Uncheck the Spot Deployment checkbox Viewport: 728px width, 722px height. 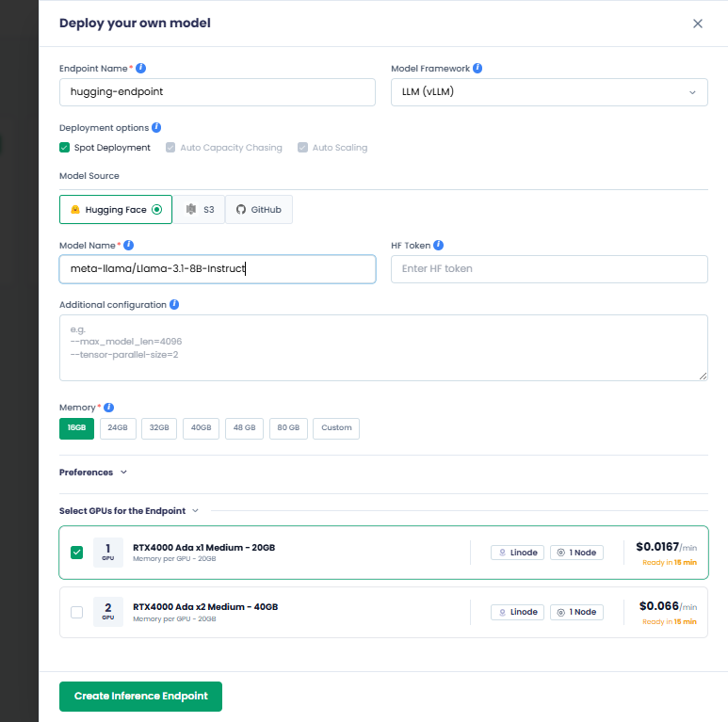(65, 148)
